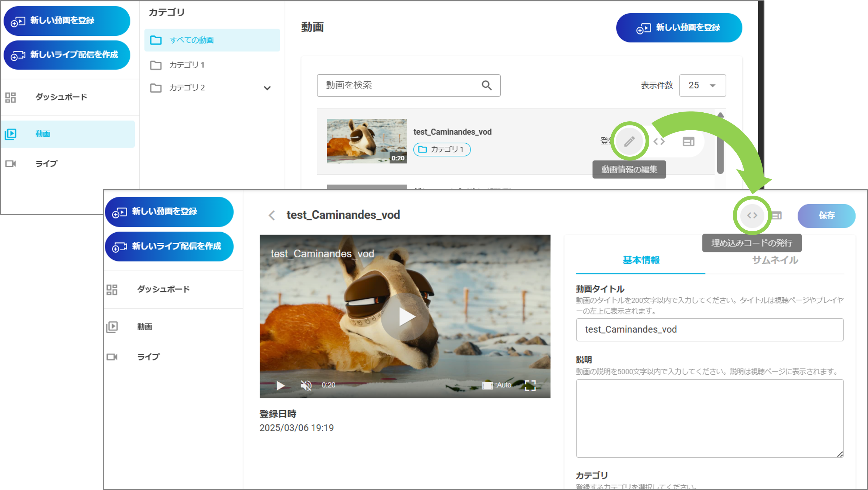Click the pencil edit video info icon

tap(629, 141)
